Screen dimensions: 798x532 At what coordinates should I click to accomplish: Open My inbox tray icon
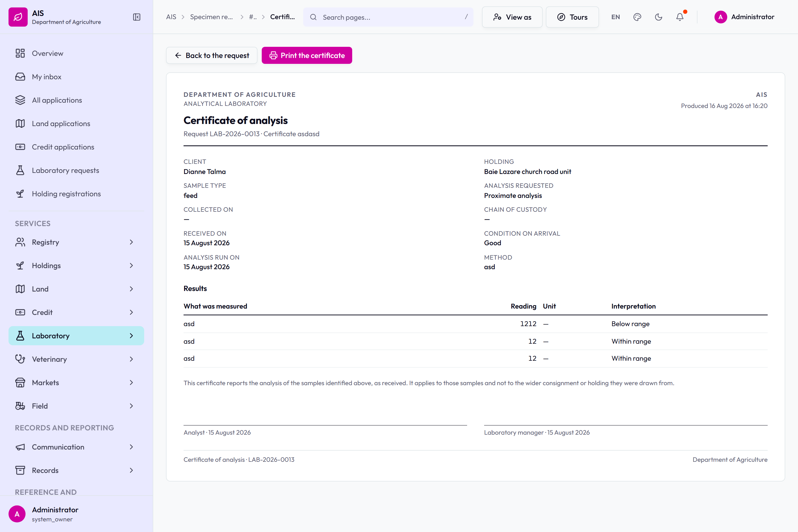click(20, 77)
